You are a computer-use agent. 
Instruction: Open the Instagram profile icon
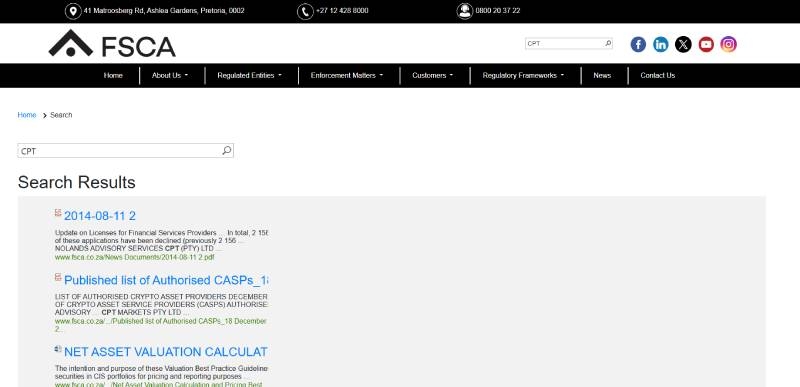[729, 44]
